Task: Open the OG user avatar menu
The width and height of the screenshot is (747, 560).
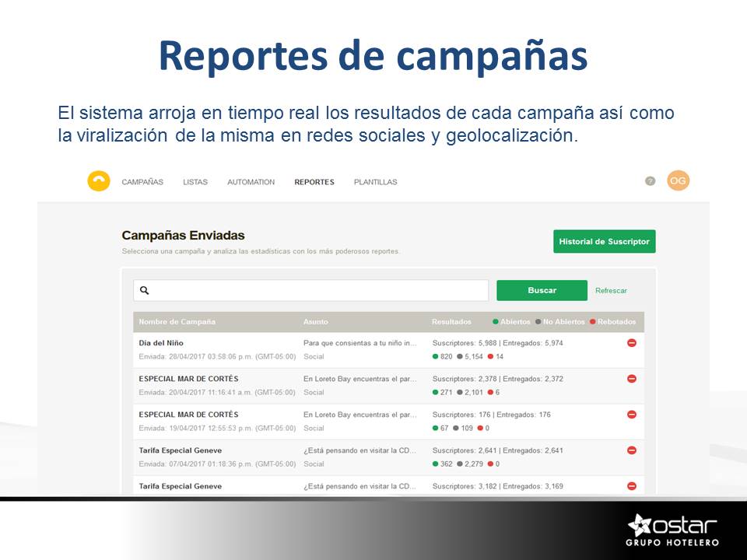Action: pyautogui.click(x=678, y=180)
